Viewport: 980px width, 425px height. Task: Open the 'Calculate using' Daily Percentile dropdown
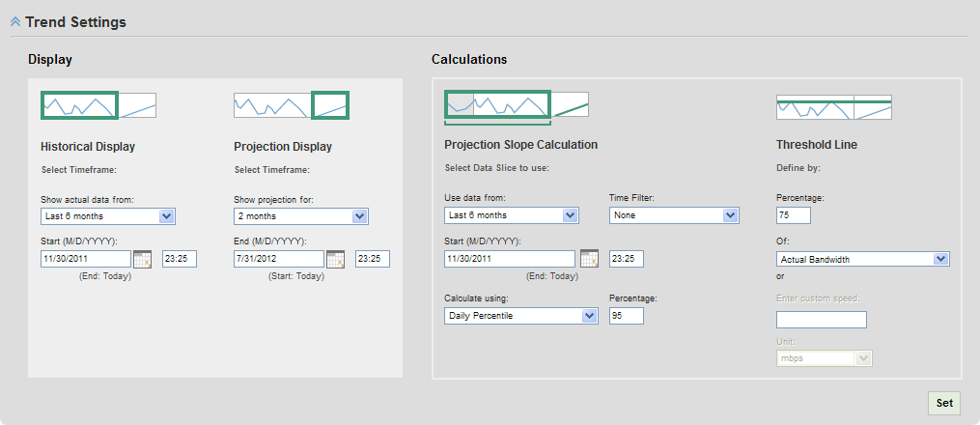520,316
